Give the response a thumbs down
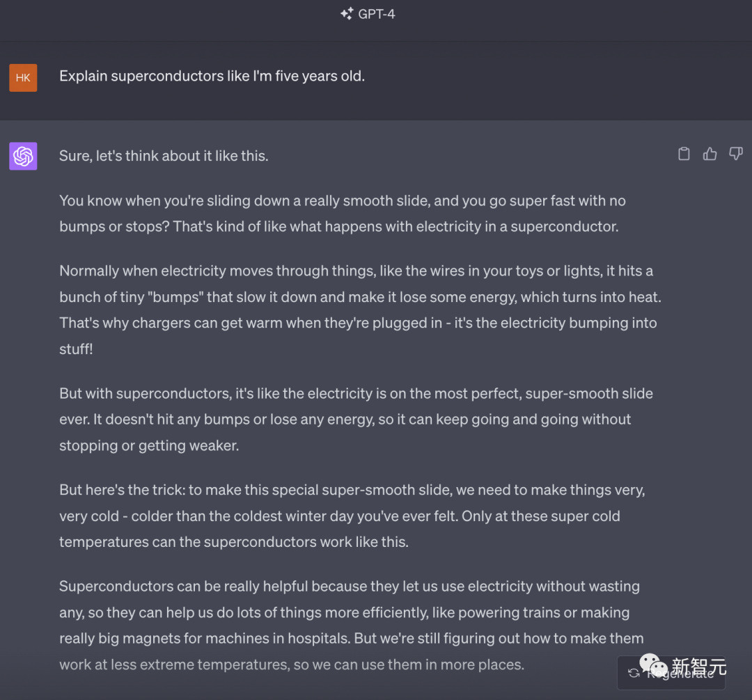 (x=735, y=154)
